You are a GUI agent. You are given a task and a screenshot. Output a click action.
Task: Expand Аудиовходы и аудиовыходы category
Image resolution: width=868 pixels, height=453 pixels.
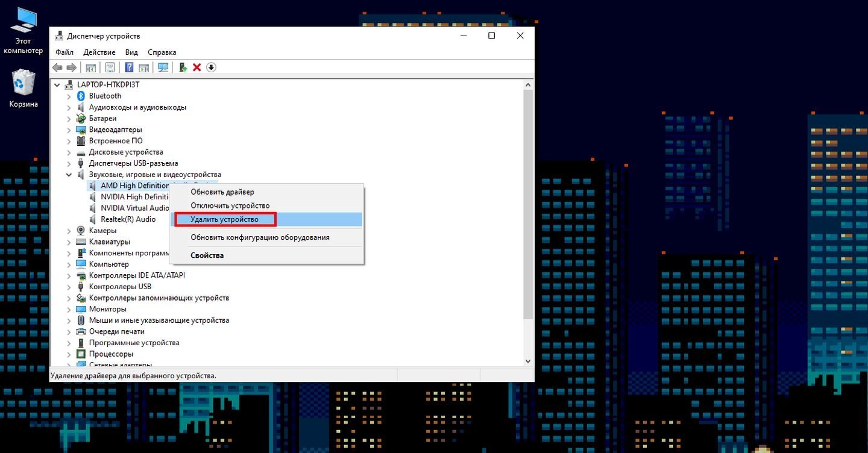point(69,107)
